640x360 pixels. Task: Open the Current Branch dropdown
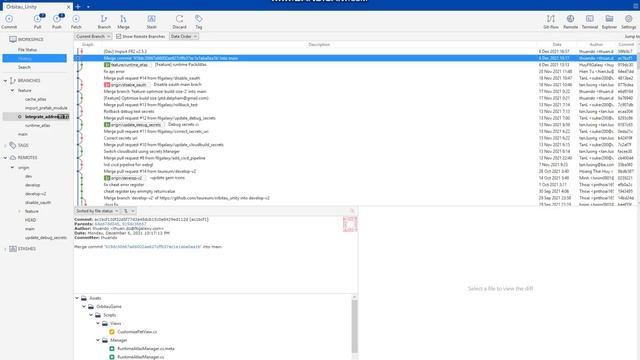pos(93,36)
